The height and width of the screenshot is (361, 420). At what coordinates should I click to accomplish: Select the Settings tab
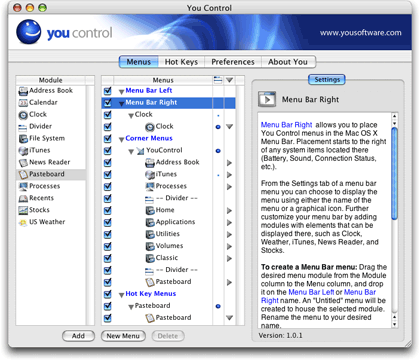327,79
